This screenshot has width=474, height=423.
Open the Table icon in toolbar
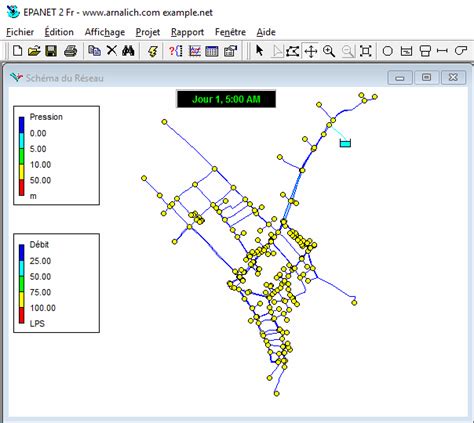point(212,51)
